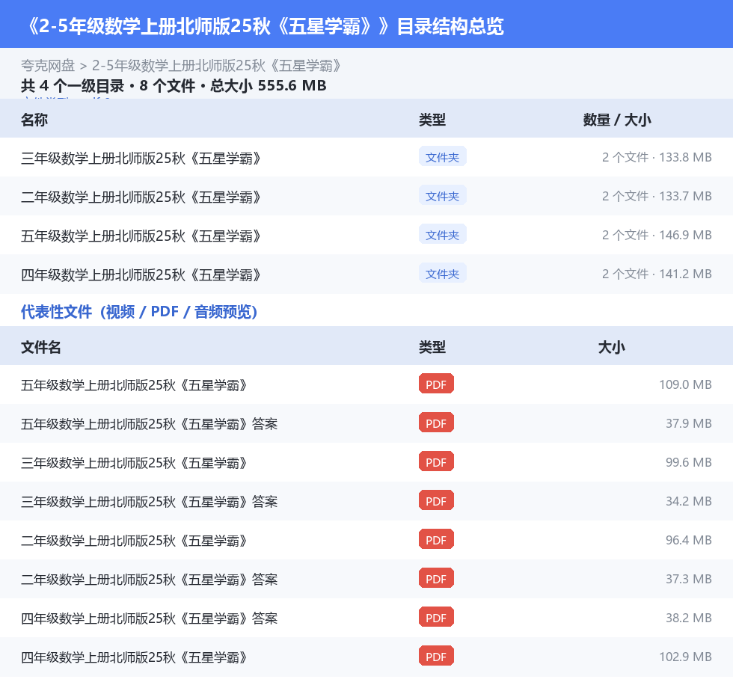The width and height of the screenshot is (733, 700).
Task: Click 文件夹 badge in 四年级 folder row
Action: 442,274
